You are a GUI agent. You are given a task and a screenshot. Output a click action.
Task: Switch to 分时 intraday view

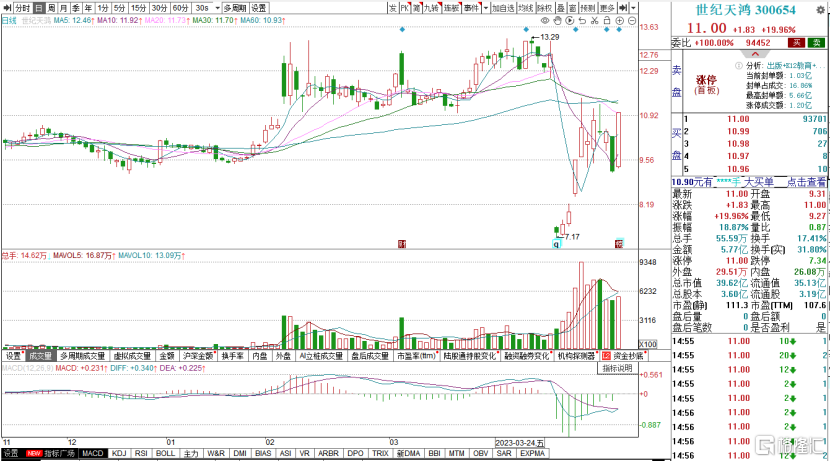click(23, 8)
